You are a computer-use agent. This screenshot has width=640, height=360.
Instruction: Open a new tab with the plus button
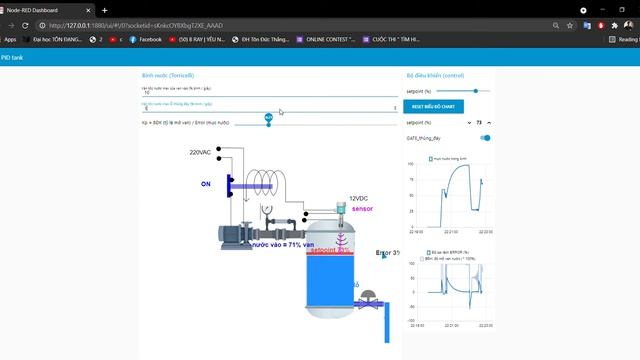(104, 10)
